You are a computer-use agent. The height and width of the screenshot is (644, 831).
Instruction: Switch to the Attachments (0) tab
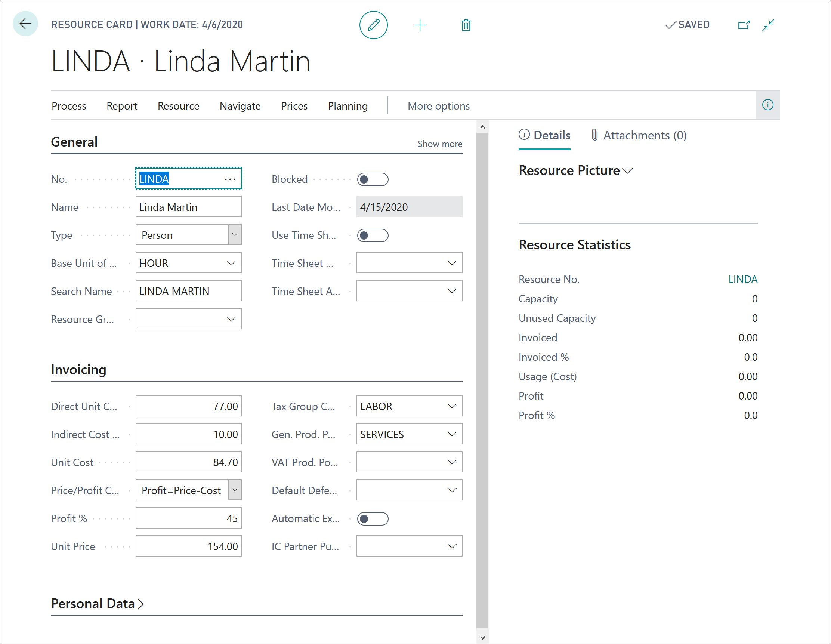[639, 136]
